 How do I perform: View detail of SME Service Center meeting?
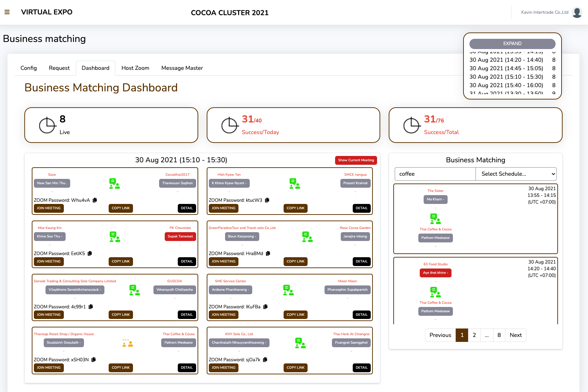click(362, 315)
